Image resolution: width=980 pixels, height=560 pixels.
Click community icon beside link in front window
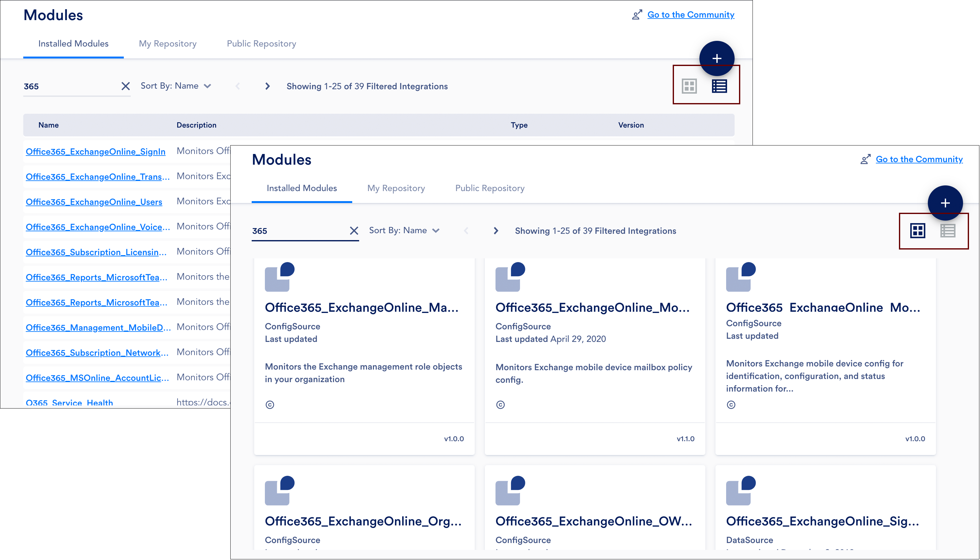click(x=865, y=159)
